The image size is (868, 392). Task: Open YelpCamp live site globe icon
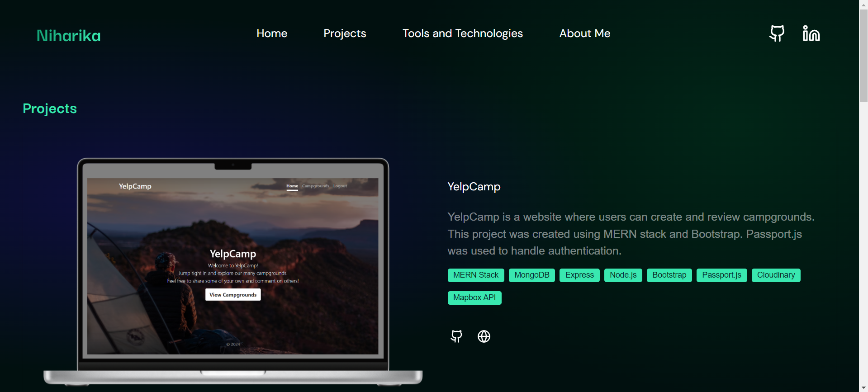484,336
